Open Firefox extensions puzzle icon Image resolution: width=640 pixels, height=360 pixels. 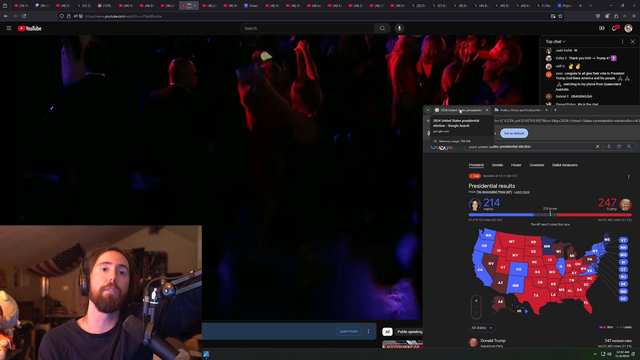click(x=616, y=16)
